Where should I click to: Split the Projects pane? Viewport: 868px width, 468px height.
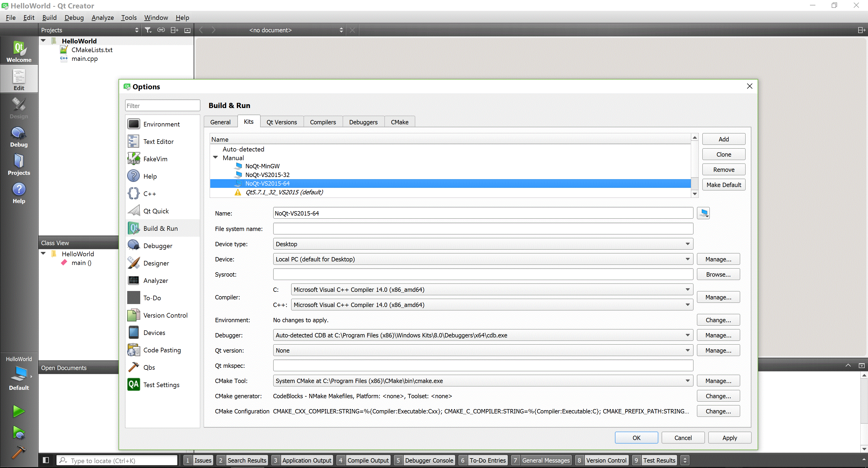[174, 30]
